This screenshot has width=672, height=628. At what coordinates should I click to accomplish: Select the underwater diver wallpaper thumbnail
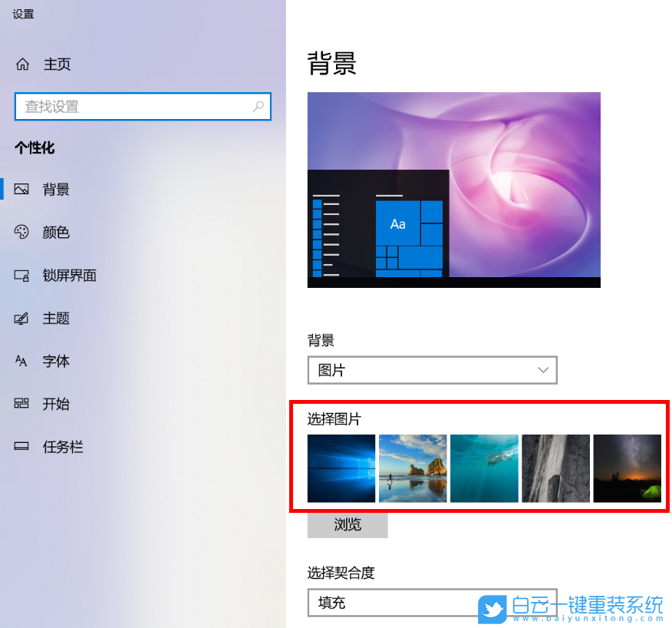point(484,468)
